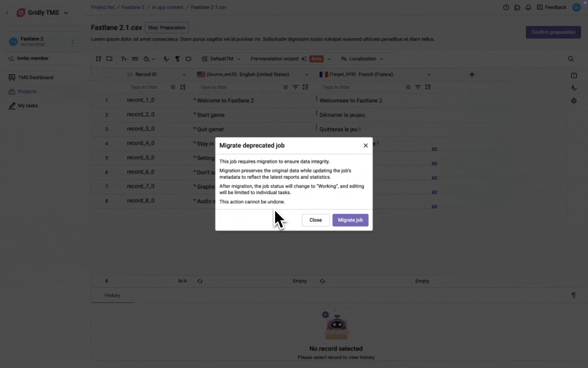Open the integrations puzzle icon
This screenshot has height=368, width=588.
coord(517,8)
